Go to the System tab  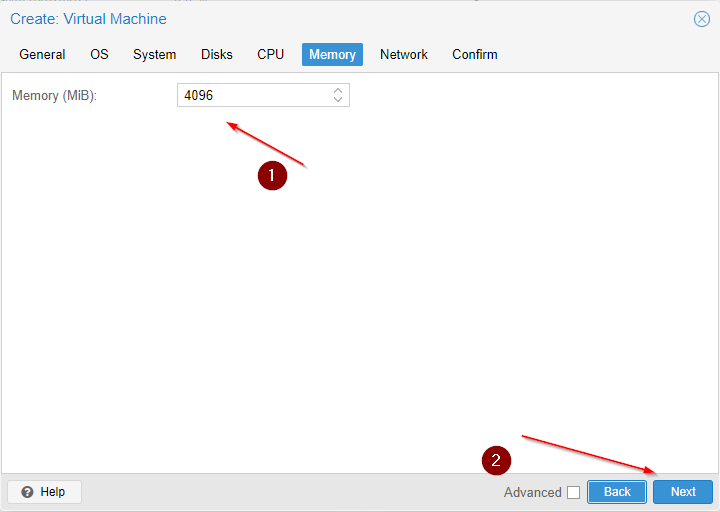coord(154,54)
